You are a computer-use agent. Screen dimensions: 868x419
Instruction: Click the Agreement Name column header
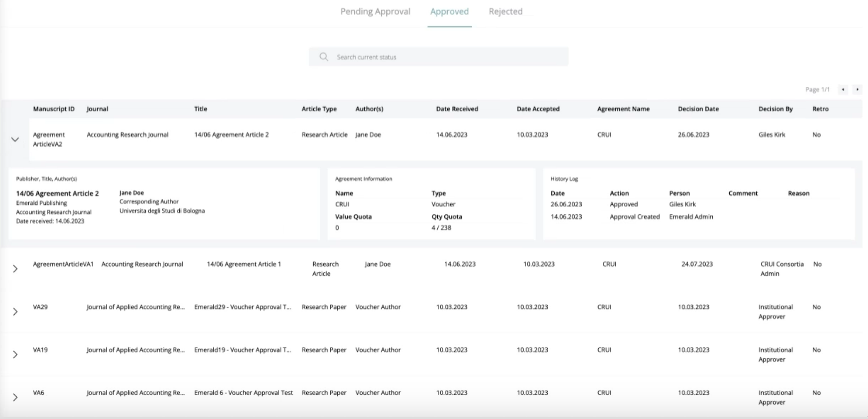(x=623, y=109)
